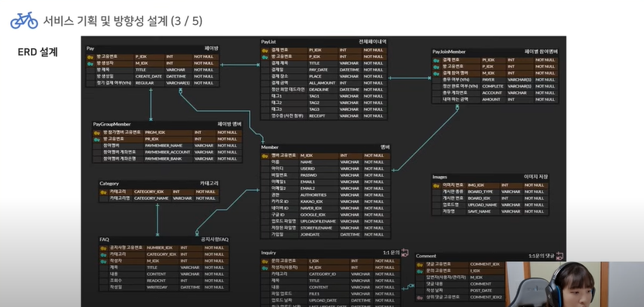Click CATEGORY_NAME cell in Category table
Screen dimensions: 644x307
[x=151, y=198]
